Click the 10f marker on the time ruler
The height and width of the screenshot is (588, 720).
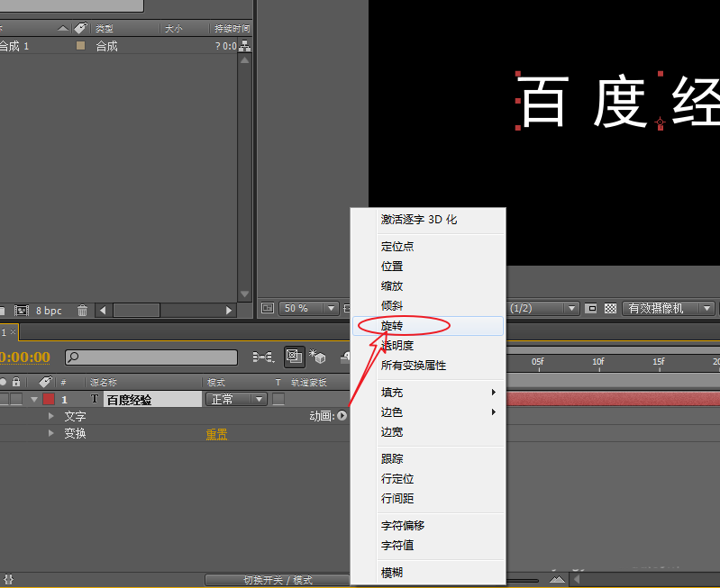598,362
